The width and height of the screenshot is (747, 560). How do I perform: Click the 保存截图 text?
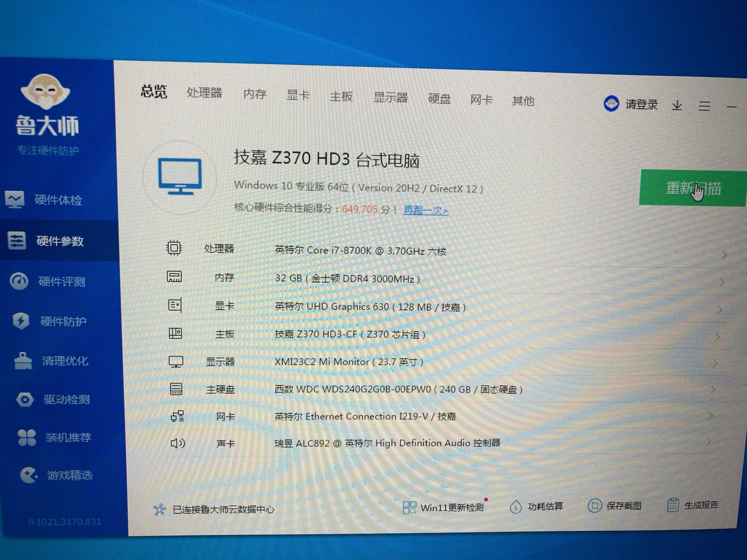624,506
